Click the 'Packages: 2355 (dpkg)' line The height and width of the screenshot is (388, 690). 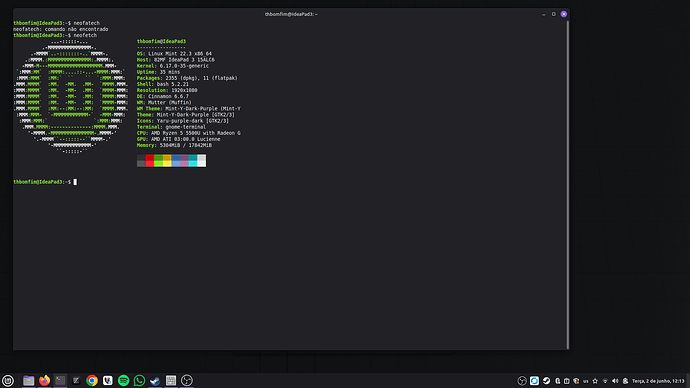[x=187, y=78]
